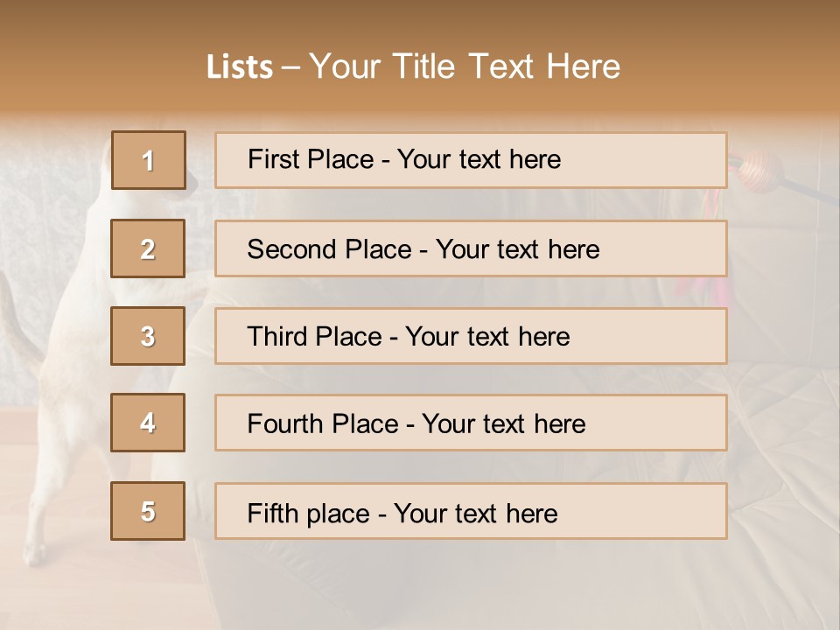Viewport: 840px width, 630px height.
Task: Select the "Second Place" text box
Action: [471, 248]
